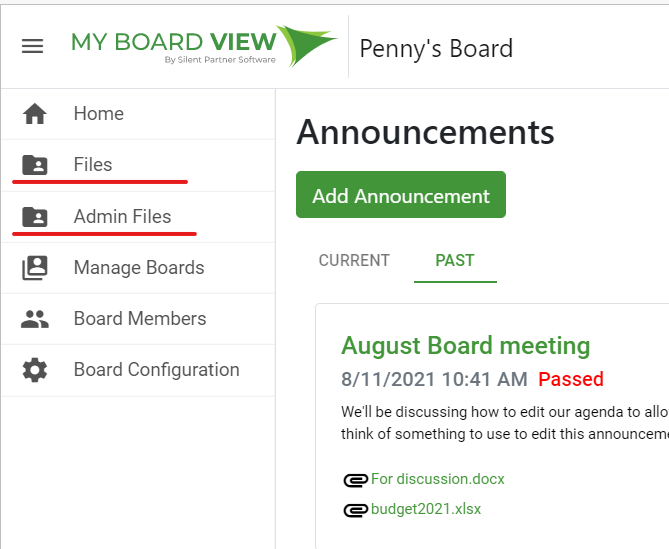Select the PAST announcements tab
This screenshot has height=549, width=669.
pyautogui.click(x=455, y=260)
